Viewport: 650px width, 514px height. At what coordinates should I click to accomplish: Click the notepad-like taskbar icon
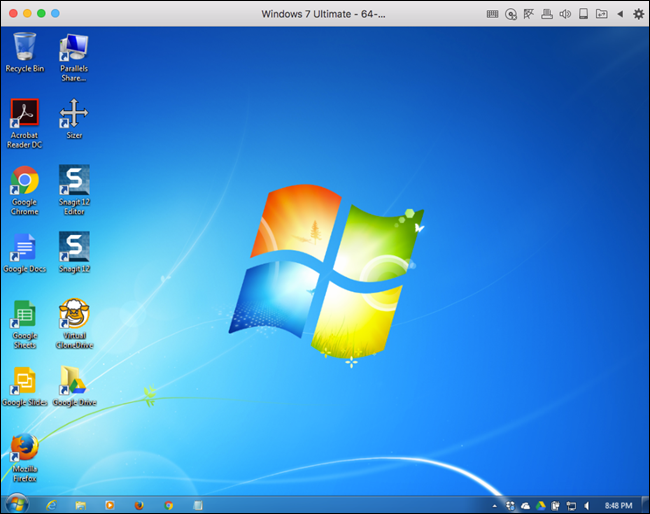pyautogui.click(x=198, y=505)
